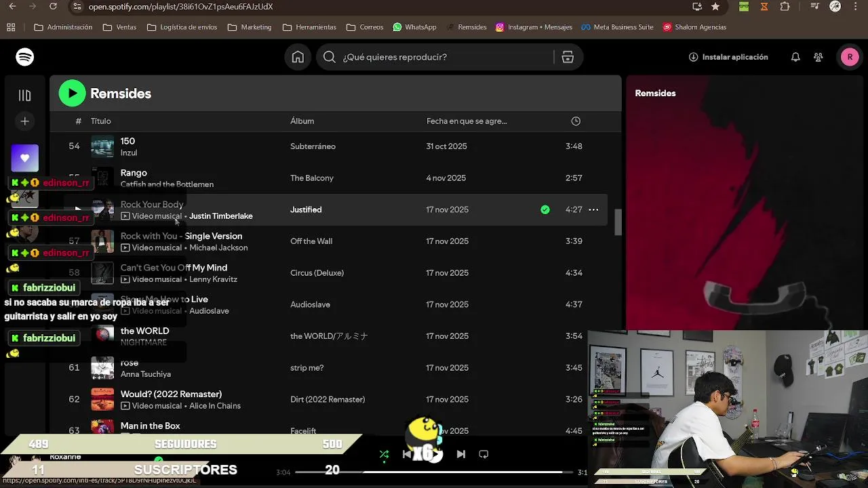Click album art for Would? (2022 Remaster)

(x=102, y=399)
